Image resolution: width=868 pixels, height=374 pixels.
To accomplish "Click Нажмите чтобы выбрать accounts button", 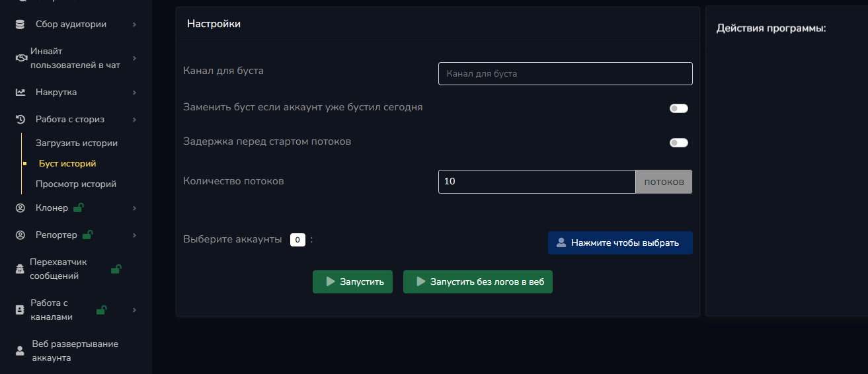I will click(x=620, y=243).
